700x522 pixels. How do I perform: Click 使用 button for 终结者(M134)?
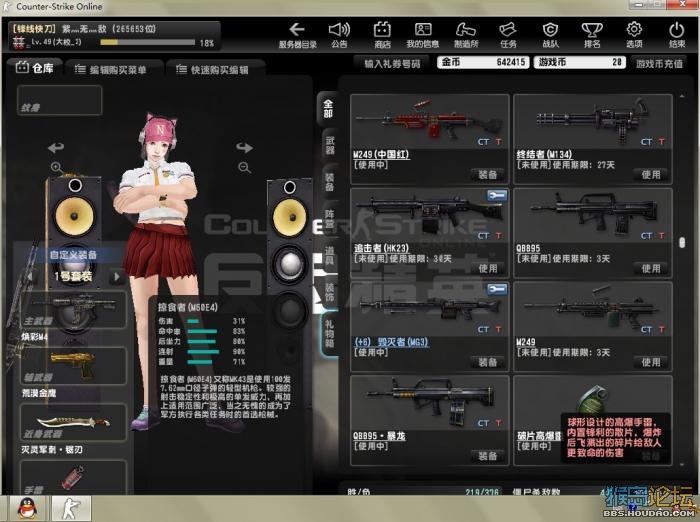(650, 175)
